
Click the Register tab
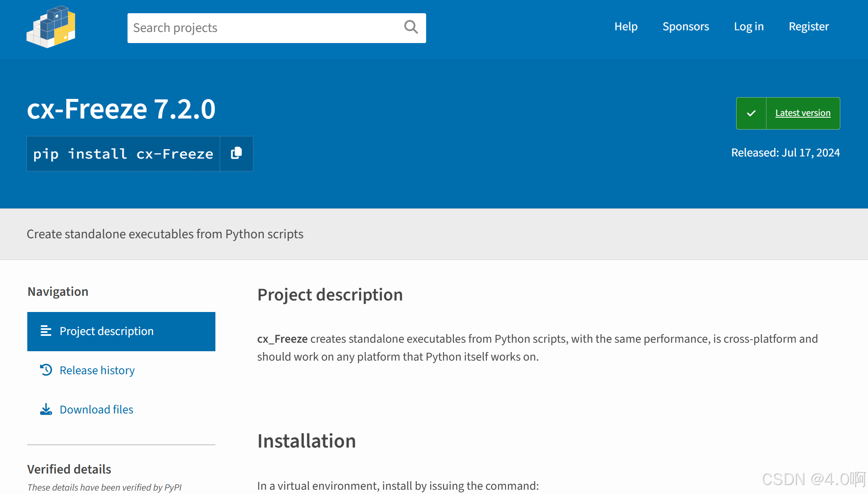808,26
